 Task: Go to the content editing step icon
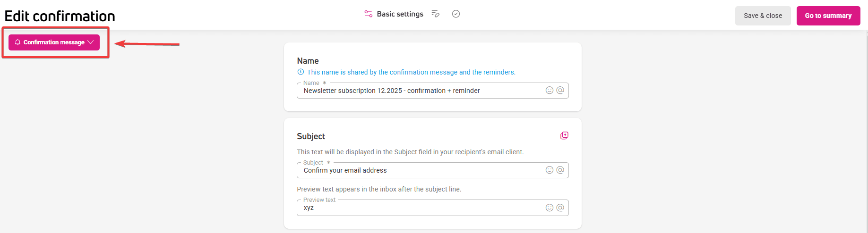[x=436, y=14]
